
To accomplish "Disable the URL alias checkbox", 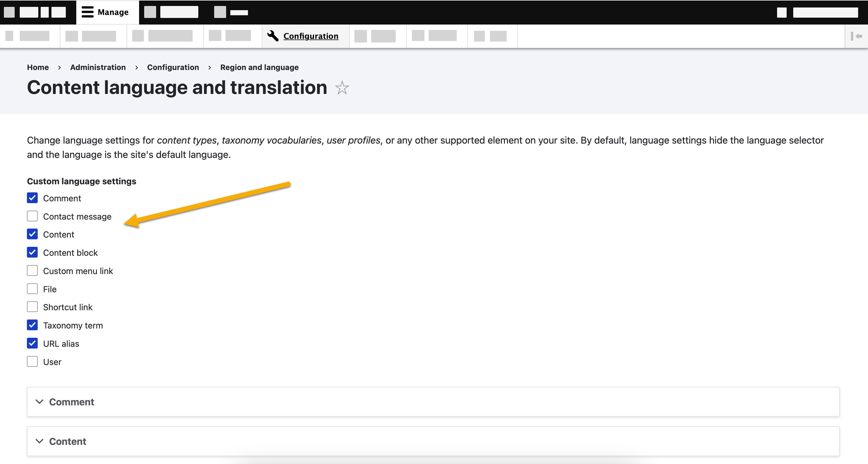I will [x=32, y=343].
